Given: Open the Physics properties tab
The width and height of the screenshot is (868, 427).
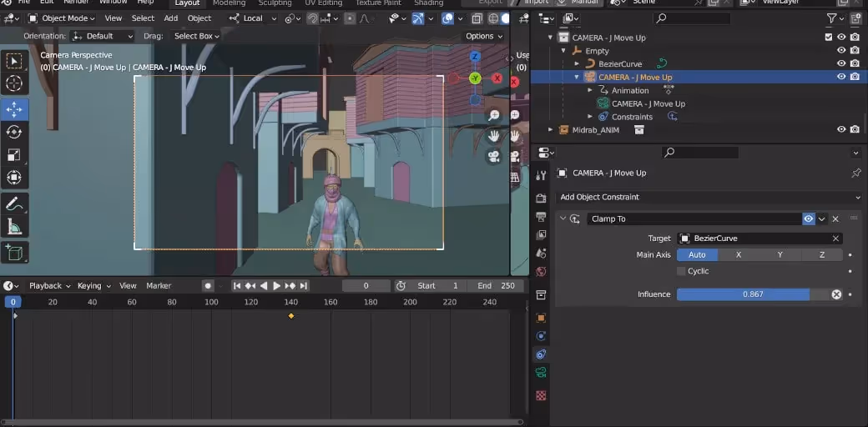Looking at the screenshot, I should tap(541, 336).
